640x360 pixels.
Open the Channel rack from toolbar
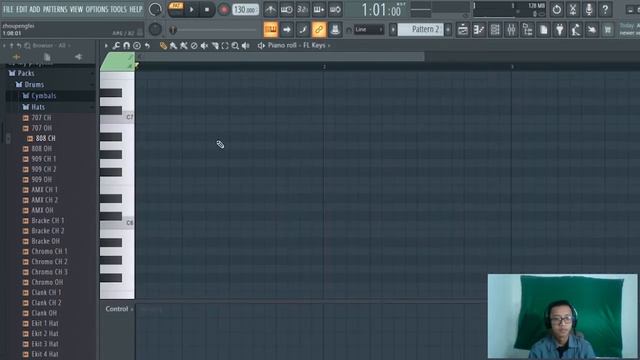(495, 29)
